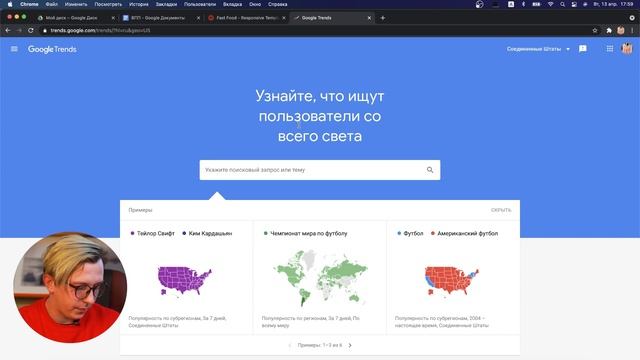The height and width of the screenshot is (360, 640).
Task: Open a new browser tab
Action: tap(382, 18)
